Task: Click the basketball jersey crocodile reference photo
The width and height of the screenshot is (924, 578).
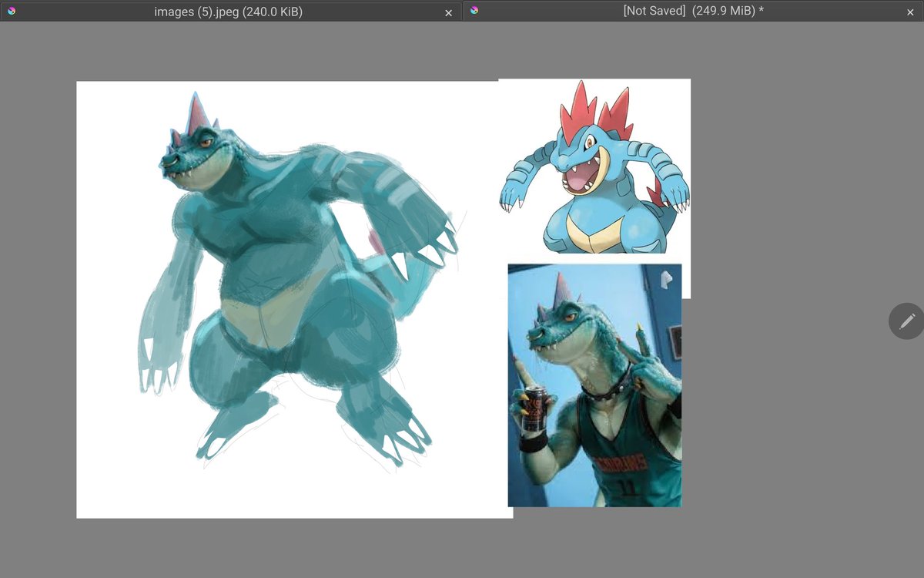Action: (594, 385)
